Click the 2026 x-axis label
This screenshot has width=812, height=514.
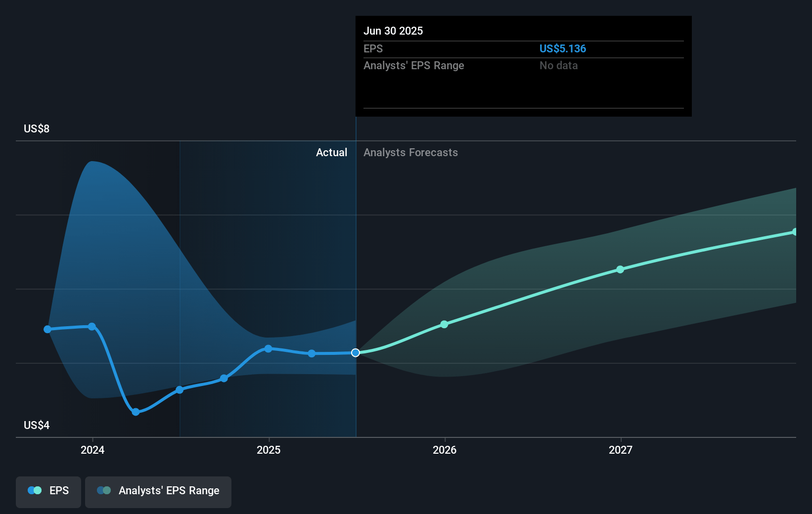(x=445, y=450)
